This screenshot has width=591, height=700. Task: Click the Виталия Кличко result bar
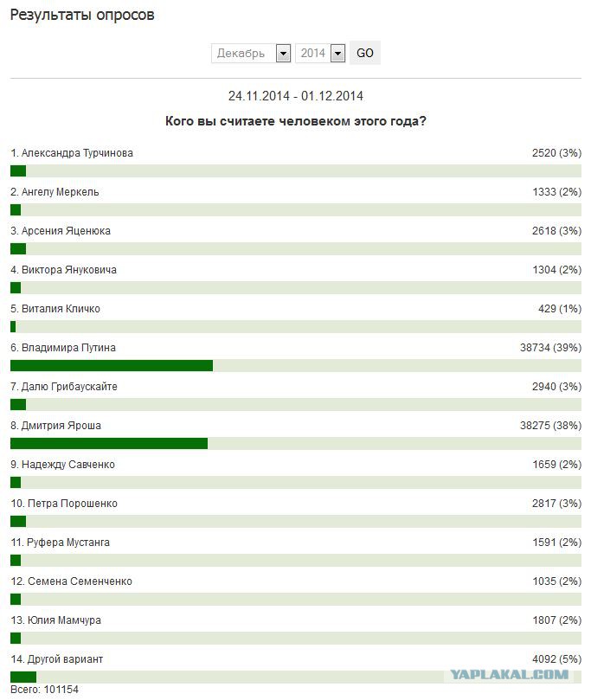(x=296, y=327)
